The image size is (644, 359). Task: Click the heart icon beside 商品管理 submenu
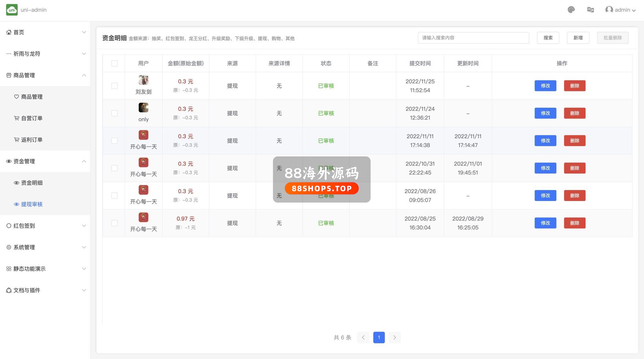(17, 97)
